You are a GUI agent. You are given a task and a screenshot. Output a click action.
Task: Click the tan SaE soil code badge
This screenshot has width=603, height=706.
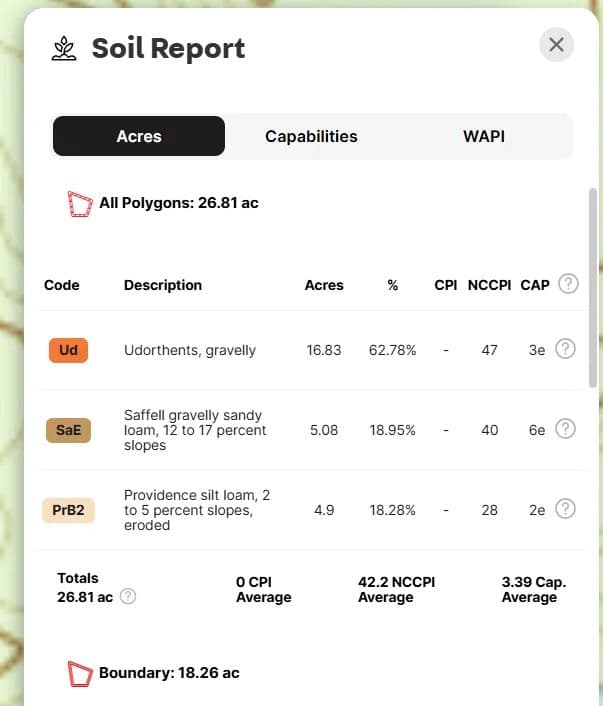tap(68, 430)
